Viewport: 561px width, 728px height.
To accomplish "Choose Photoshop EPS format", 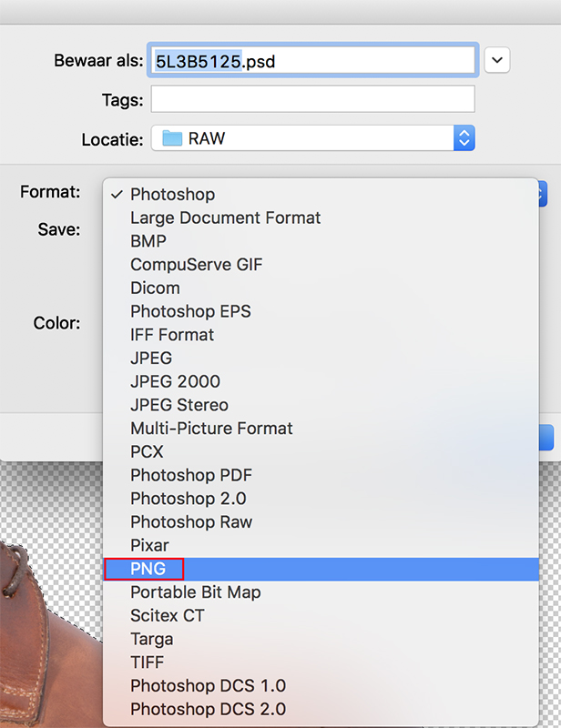I will (x=321, y=311).
